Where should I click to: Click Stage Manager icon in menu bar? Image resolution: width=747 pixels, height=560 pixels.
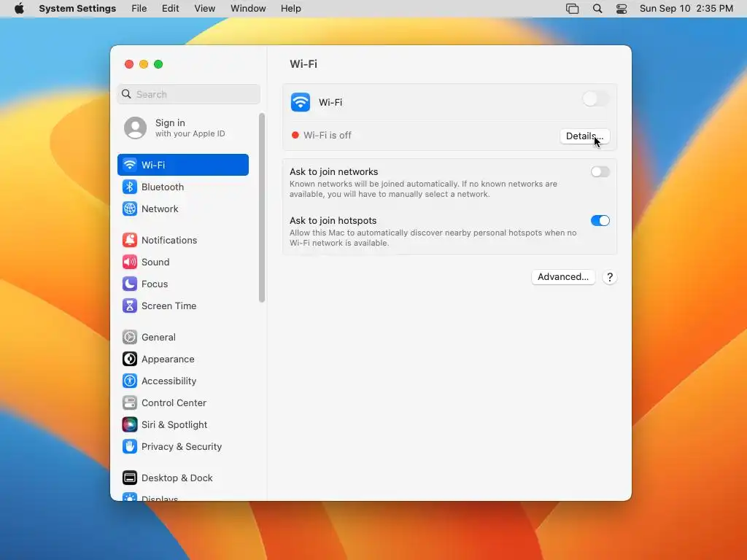(x=572, y=9)
